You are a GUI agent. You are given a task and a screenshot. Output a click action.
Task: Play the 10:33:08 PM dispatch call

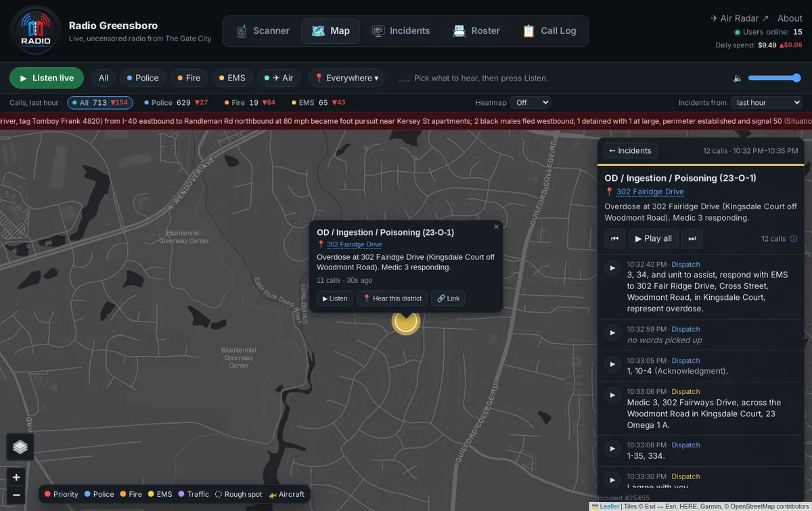point(612,449)
